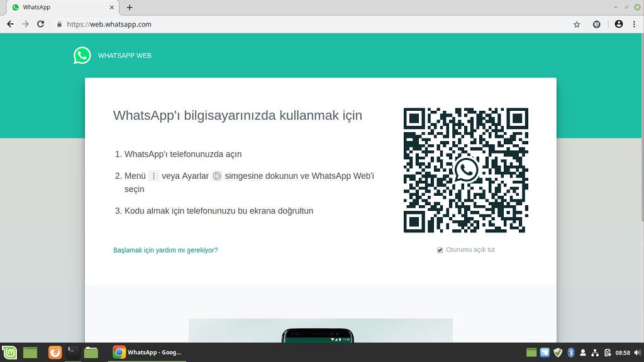Image resolution: width=644 pixels, height=362 pixels.
Task: Open the Chrome profile avatar icon
Action: click(x=619, y=25)
